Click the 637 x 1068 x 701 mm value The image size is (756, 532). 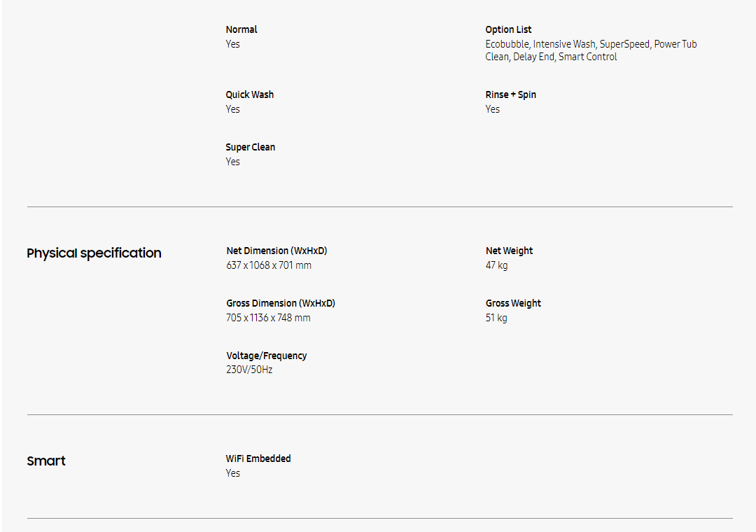(269, 265)
